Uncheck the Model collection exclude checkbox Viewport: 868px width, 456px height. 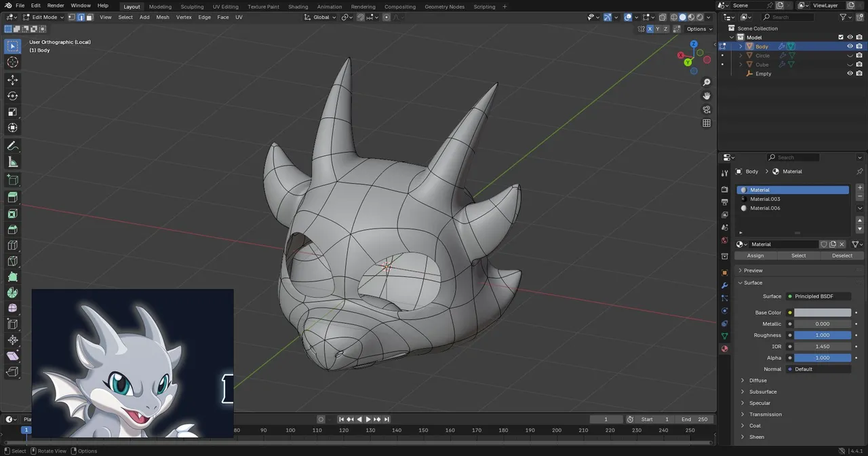[x=841, y=37]
